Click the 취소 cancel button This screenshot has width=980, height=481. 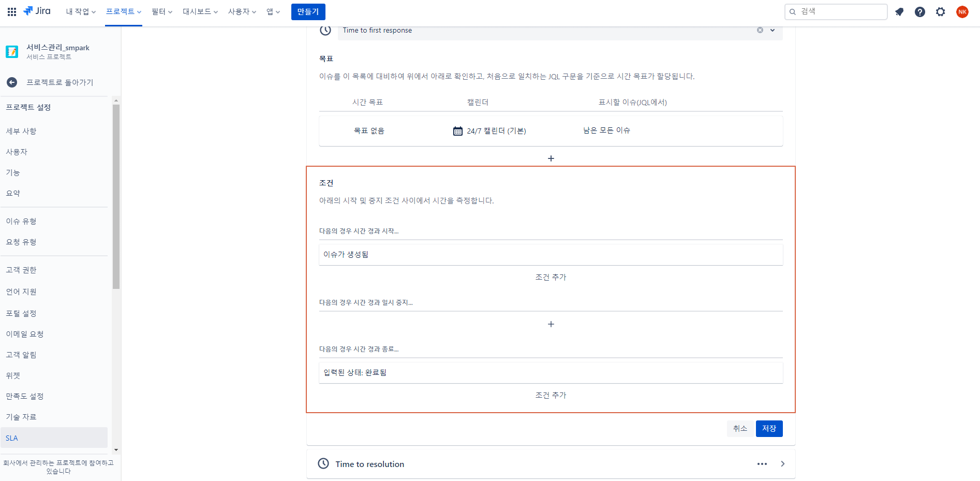pyautogui.click(x=740, y=429)
